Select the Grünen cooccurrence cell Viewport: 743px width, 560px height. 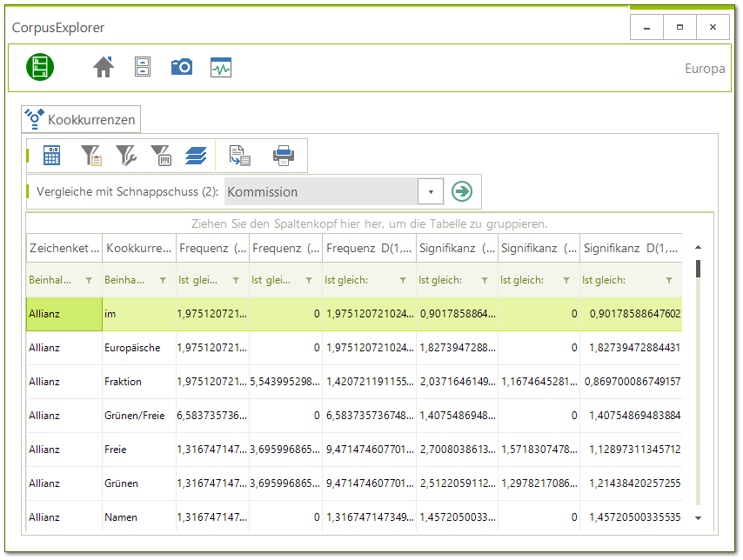pos(139,483)
